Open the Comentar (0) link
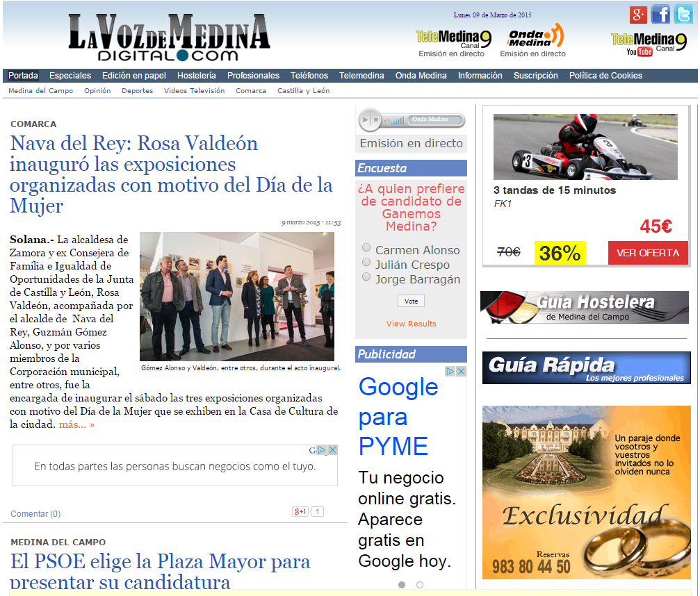 (35, 514)
